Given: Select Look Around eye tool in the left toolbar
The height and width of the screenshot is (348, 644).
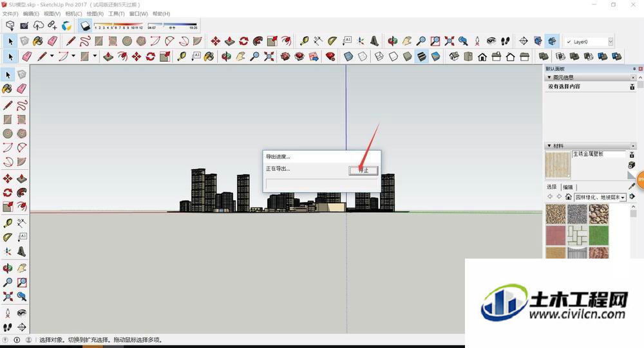Looking at the screenshot, I should (22, 313).
